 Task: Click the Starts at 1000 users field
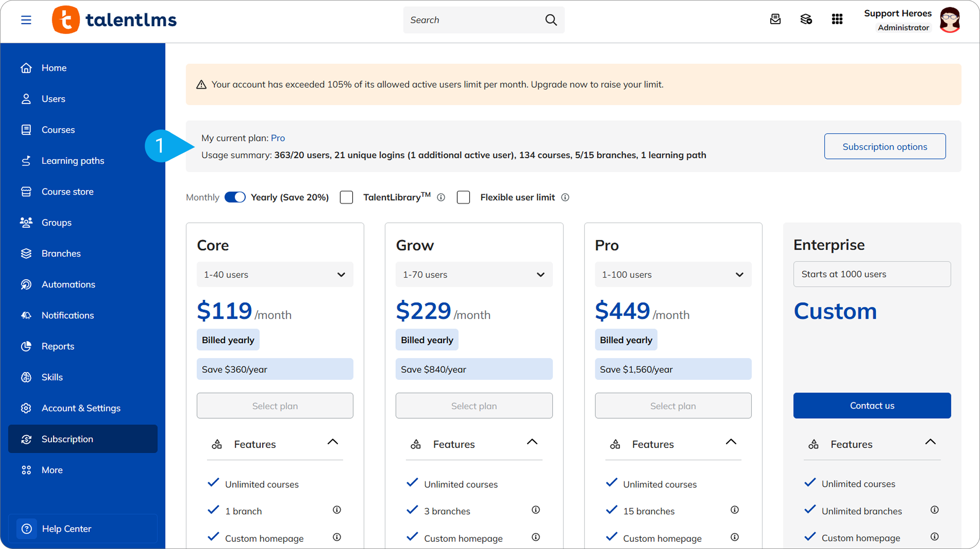point(872,274)
